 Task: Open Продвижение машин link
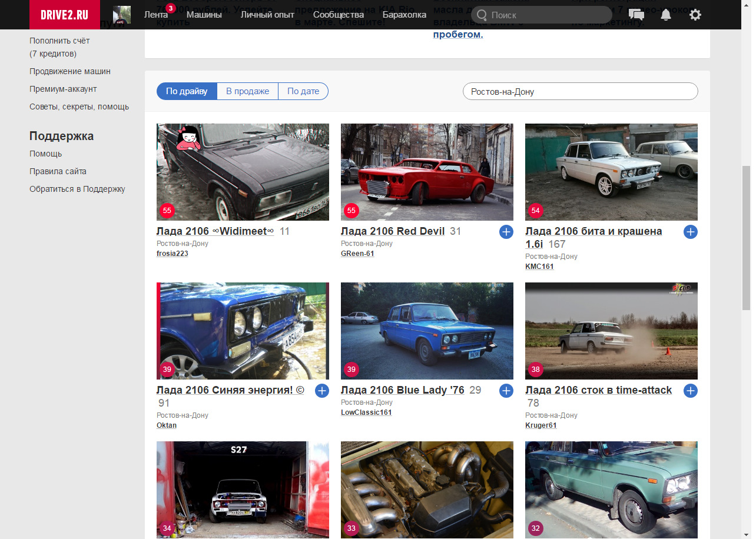(70, 71)
